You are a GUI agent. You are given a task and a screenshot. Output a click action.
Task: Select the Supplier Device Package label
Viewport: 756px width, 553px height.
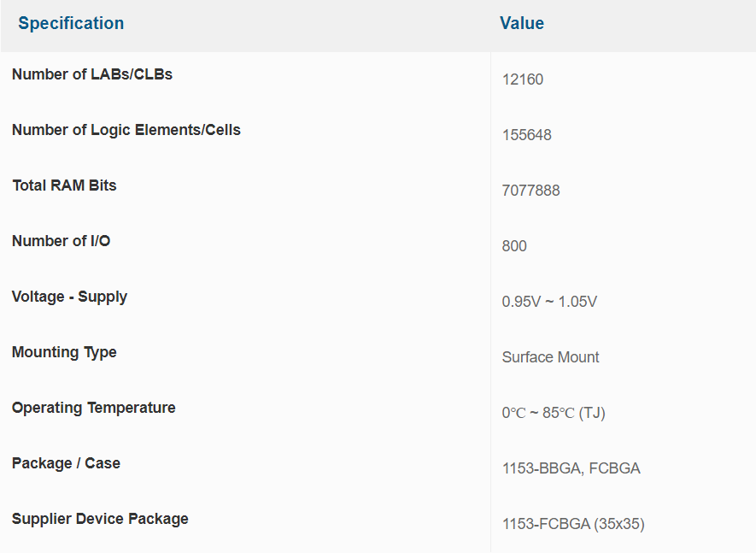100,519
